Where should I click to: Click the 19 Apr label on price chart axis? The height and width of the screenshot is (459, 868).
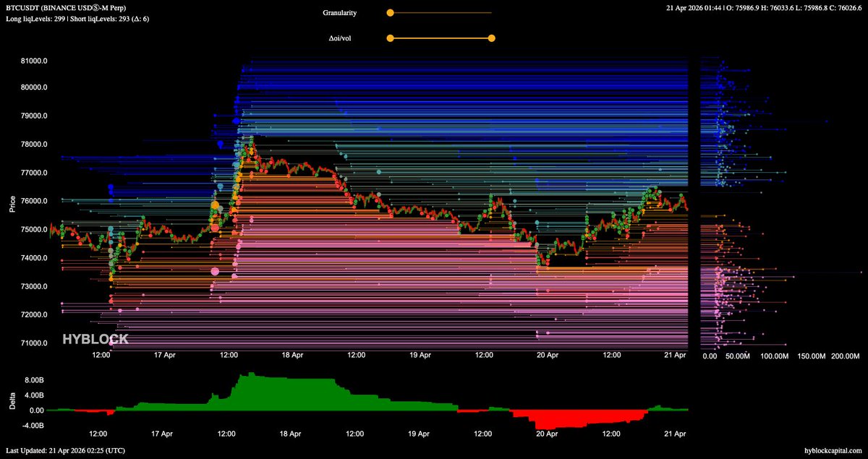[x=420, y=355]
